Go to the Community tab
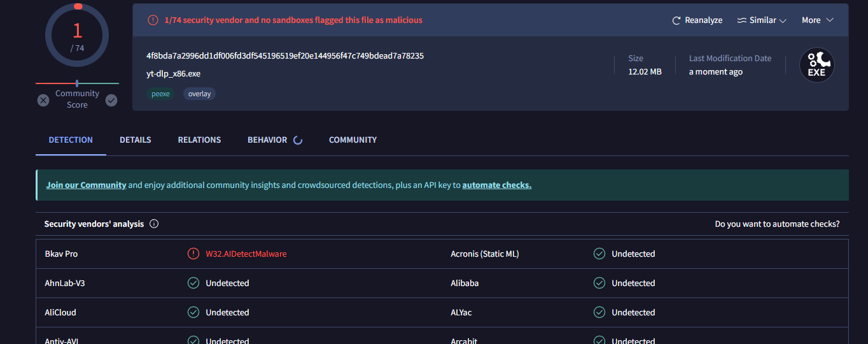868x344 pixels. (353, 140)
